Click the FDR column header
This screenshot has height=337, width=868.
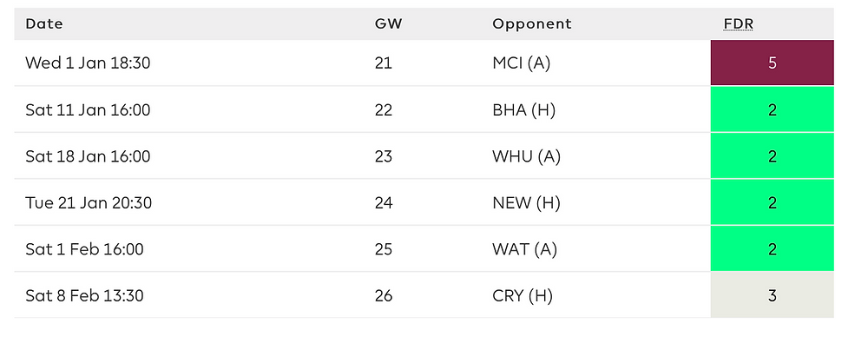click(739, 23)
